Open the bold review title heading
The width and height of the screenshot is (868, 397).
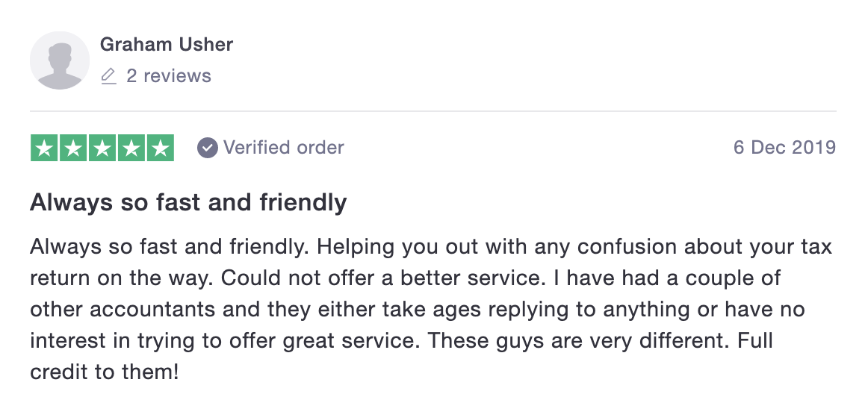(x=188, y=202)
